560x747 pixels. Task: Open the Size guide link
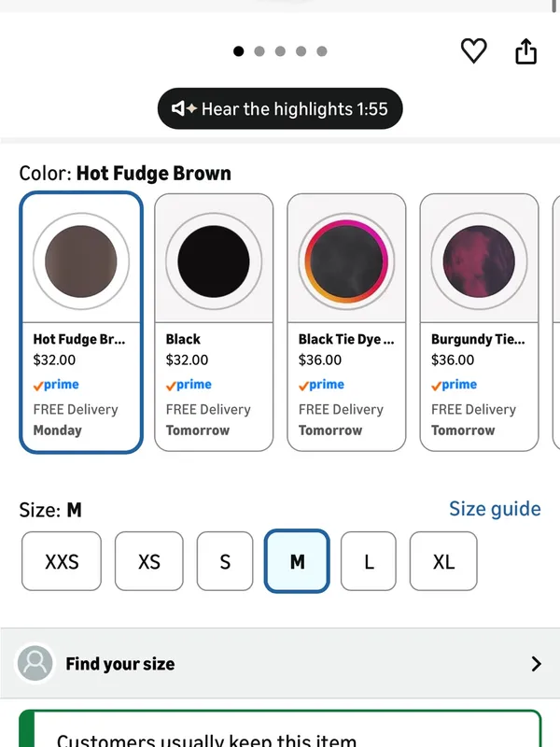(495, 509)
